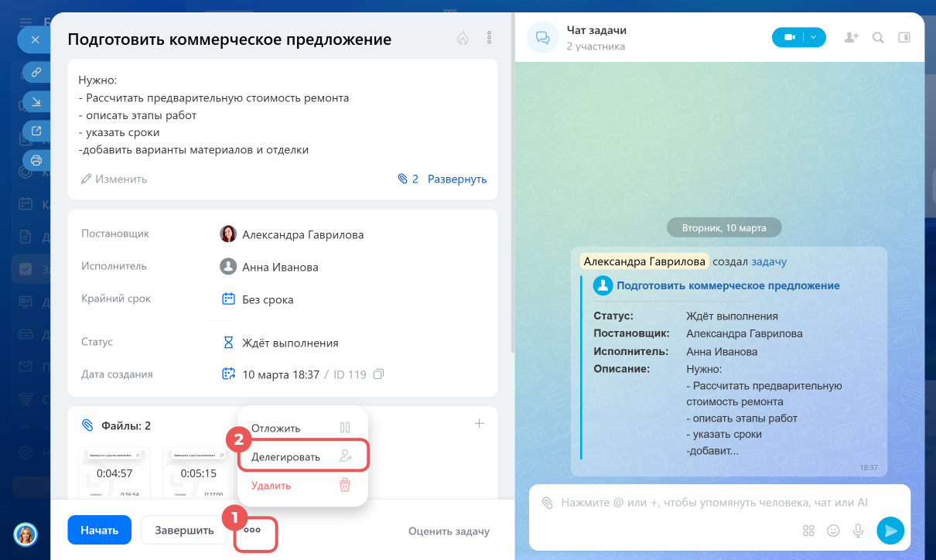The image size is (936, 560).
Task: Click the flame priority icon near the title
Action: point(463,38)
